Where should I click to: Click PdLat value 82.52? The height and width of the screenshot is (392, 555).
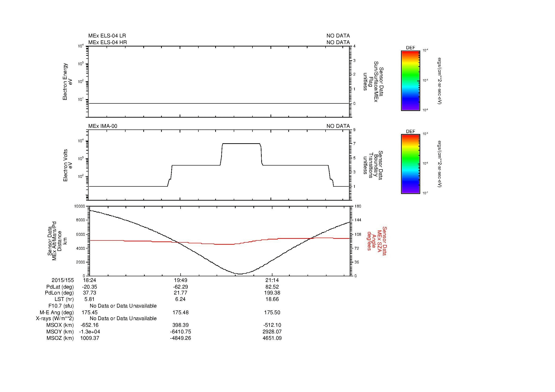click(272, 287)
